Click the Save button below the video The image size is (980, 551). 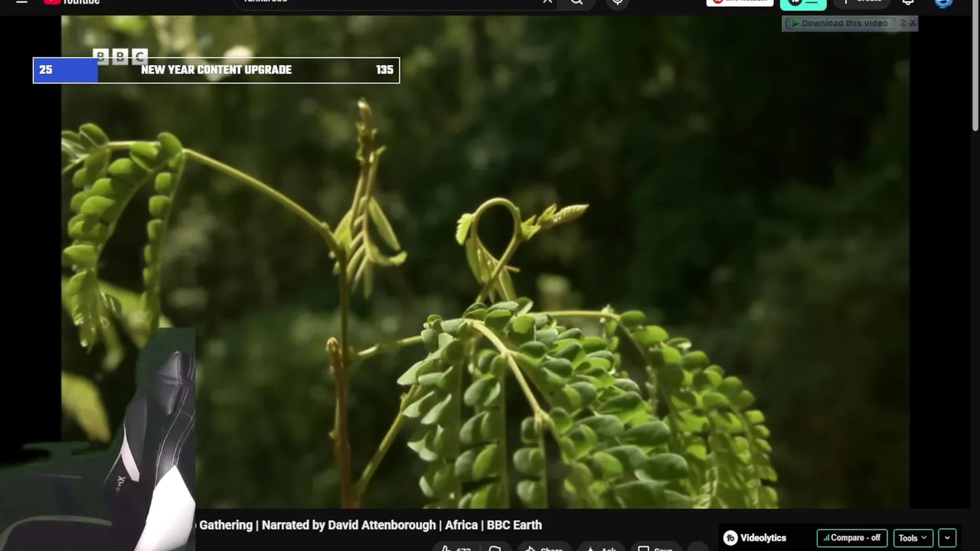pos(655,548)
